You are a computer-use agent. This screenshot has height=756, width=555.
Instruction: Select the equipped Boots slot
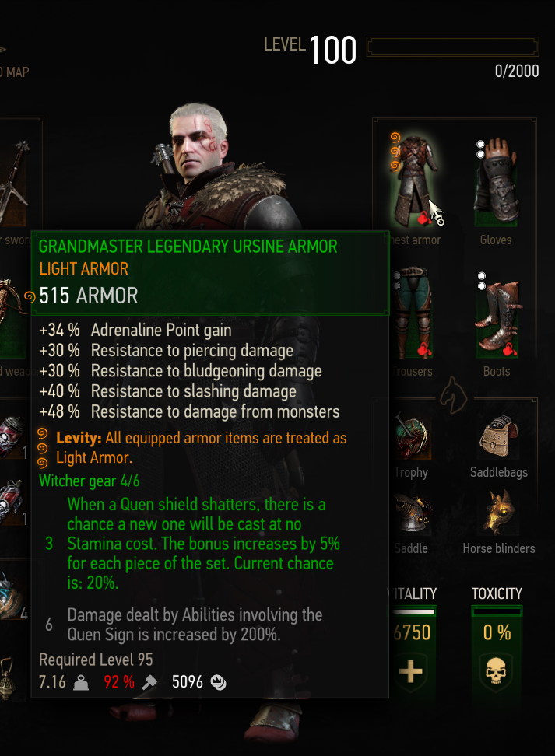(497, 316)
